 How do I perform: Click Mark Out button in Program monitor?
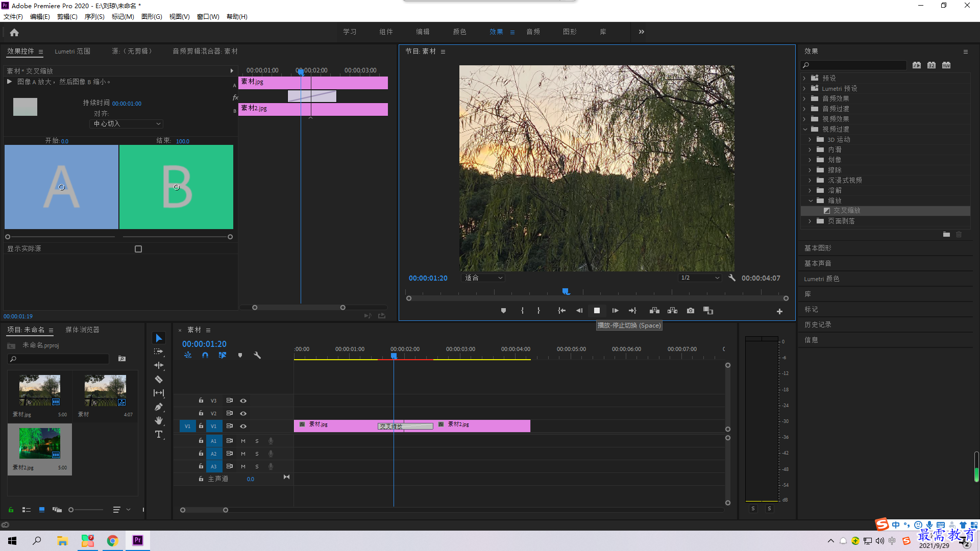click(x=538, y=311)
